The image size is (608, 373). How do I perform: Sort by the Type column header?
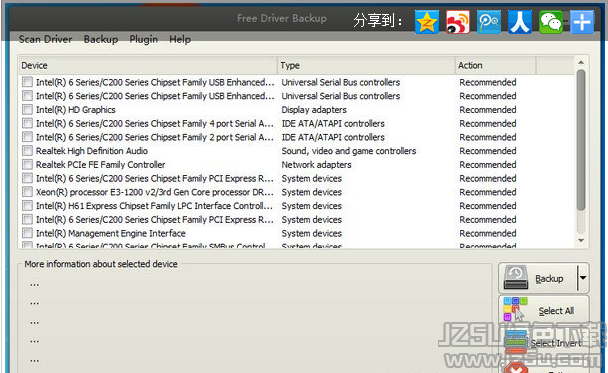[366, 65]
